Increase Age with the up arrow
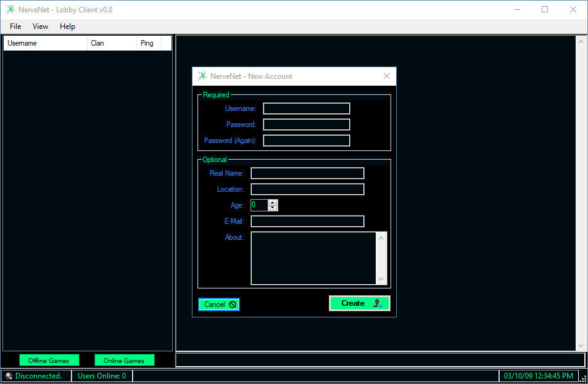Screen dimensions: 588x384 273,202
